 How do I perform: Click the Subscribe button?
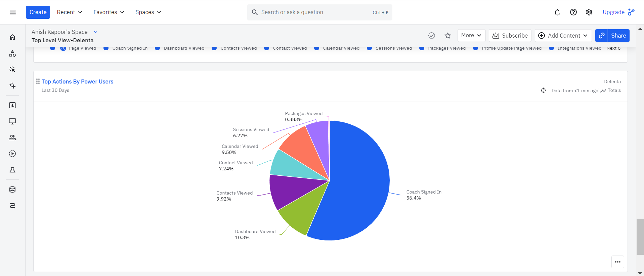pos(510,36)
